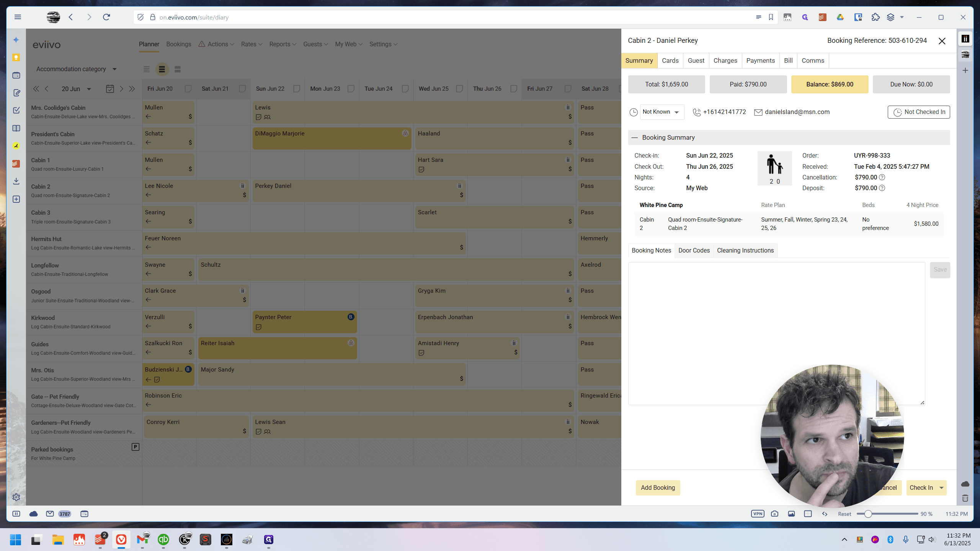
Task: Tick the Fri Jun 27 checkbox
Action: (x=568, y=89)
